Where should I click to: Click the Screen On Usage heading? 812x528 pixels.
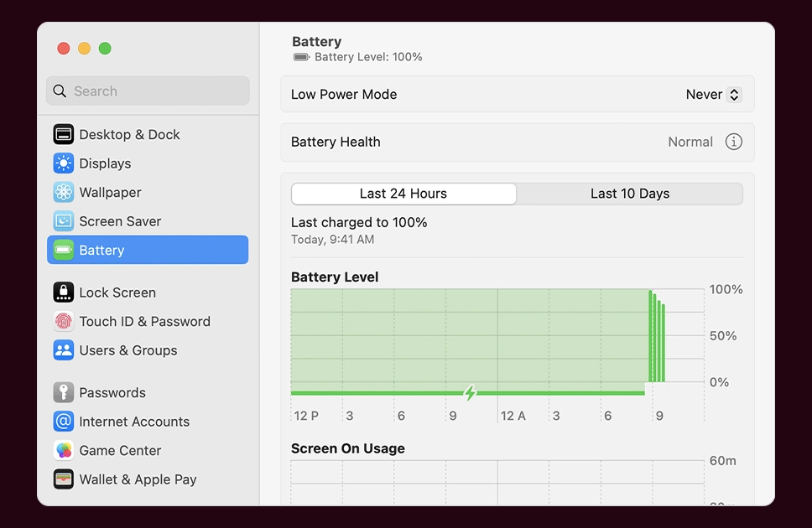click(x=347, y=448)
